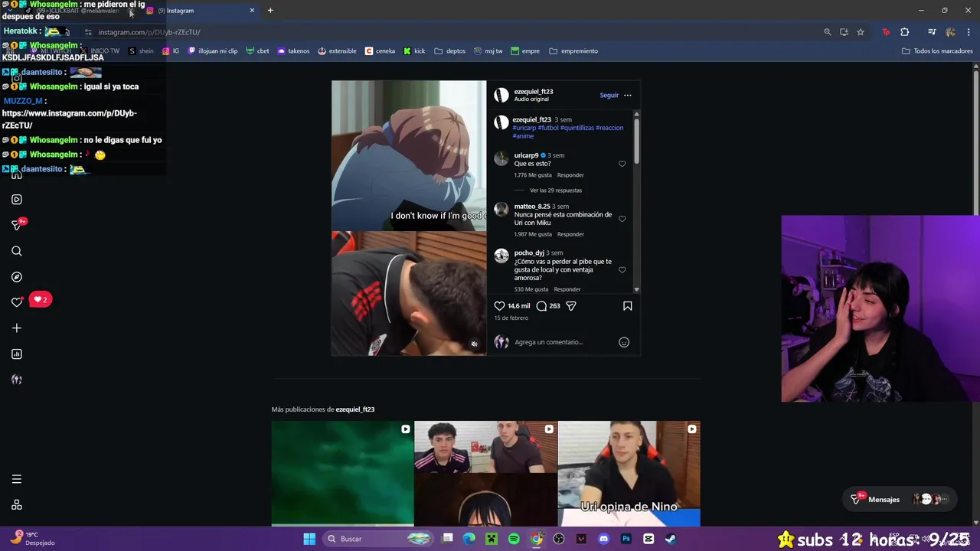Screen dimensions: 980x551
Task: Open the Windows Start menu
Action: tap(309, 539)
